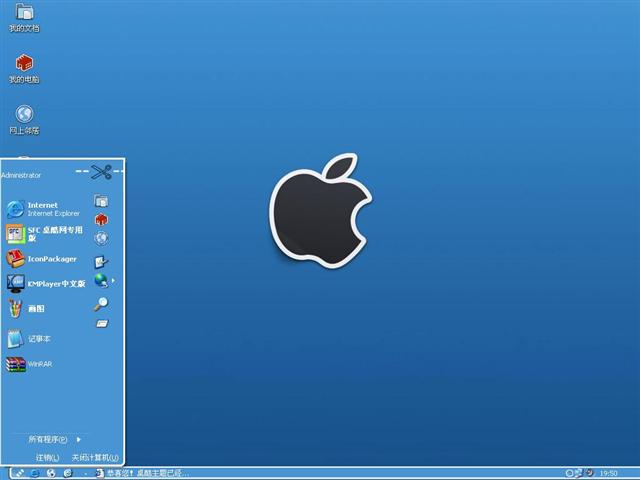Click the Administrator user name
This screenshot has width=640, height=480.
[x=21, y=175]
